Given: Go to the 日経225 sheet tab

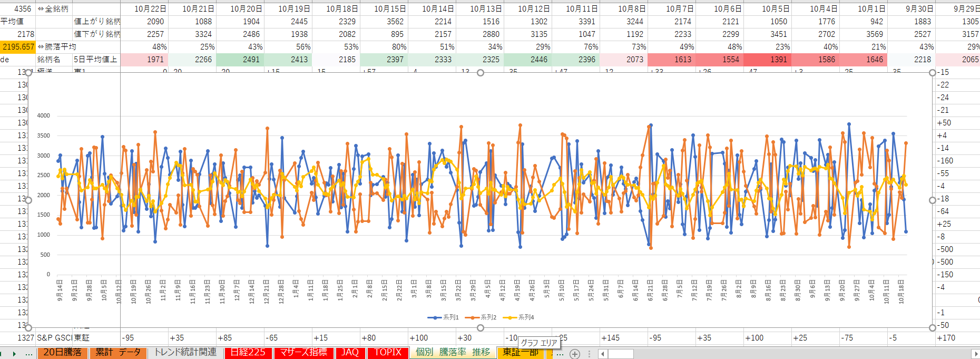Looking at the screenshot, I should [248, 352].
